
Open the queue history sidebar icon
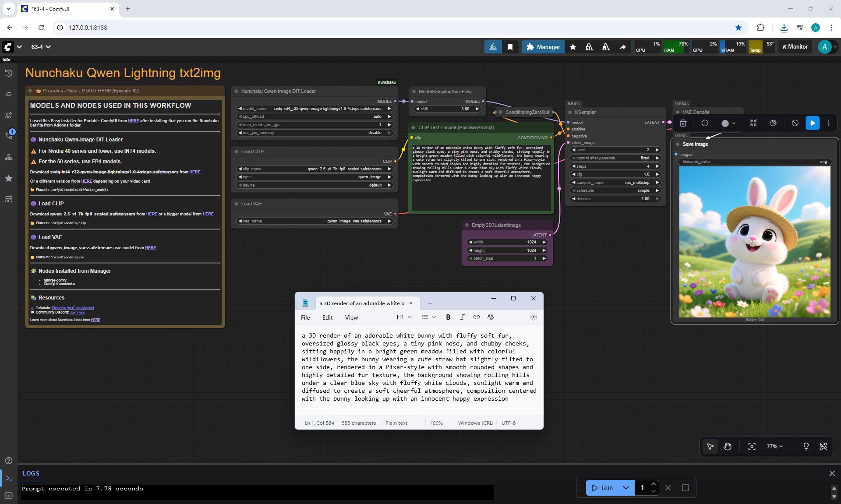[8, 73]
